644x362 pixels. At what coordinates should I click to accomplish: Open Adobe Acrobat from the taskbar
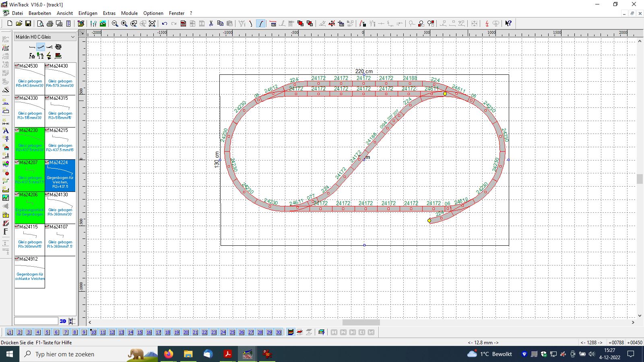(x=227, y=354)
